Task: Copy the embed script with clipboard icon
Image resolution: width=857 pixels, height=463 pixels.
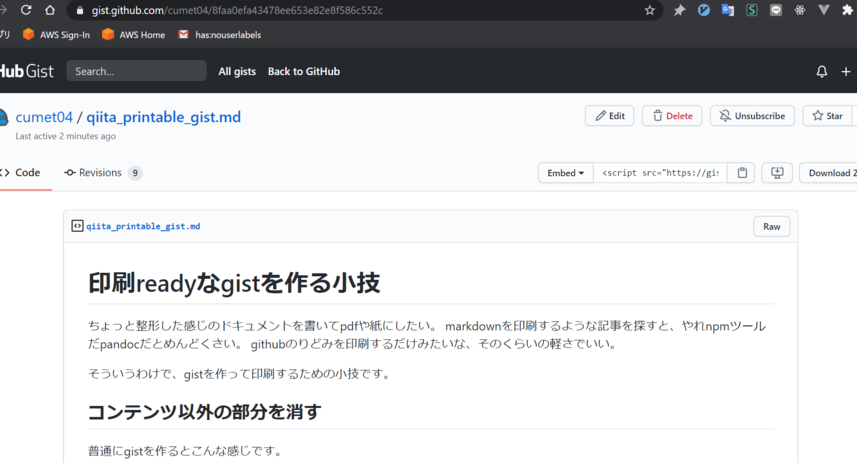Action: click(x=742, y=173)
